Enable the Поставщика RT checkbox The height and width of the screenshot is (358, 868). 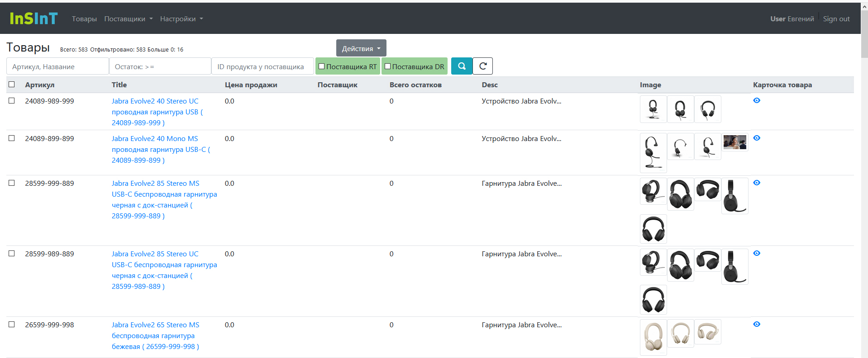[322, 66]
